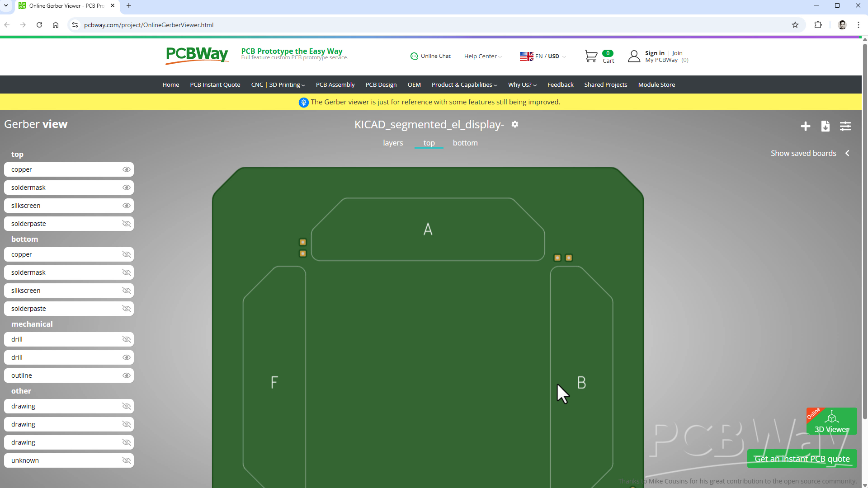868x488 pixels.
Task: Click the gear icon beside board name
Action: (x=515, y=124)
